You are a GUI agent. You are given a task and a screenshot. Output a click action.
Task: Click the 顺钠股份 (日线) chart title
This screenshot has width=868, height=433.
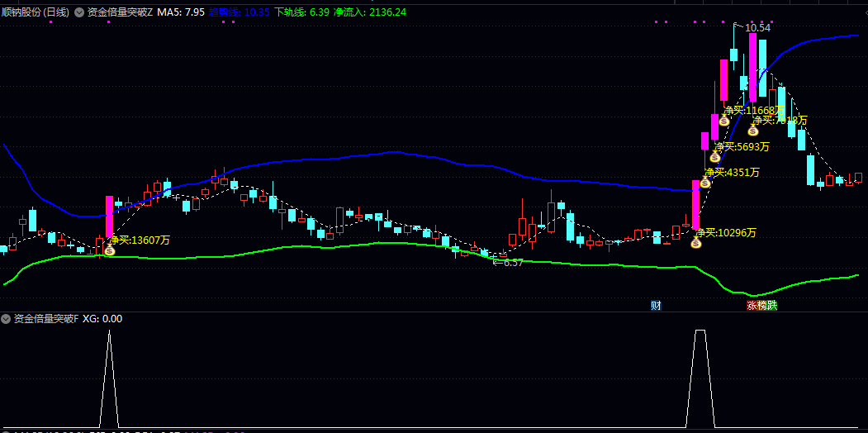point(35,12)
